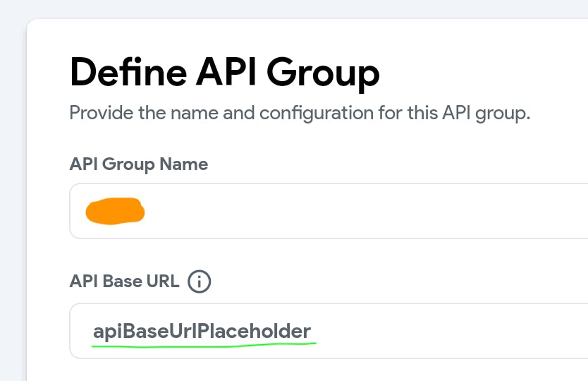Click the orange scribble in the name field

pyautogui.click(x=115, y=211)
